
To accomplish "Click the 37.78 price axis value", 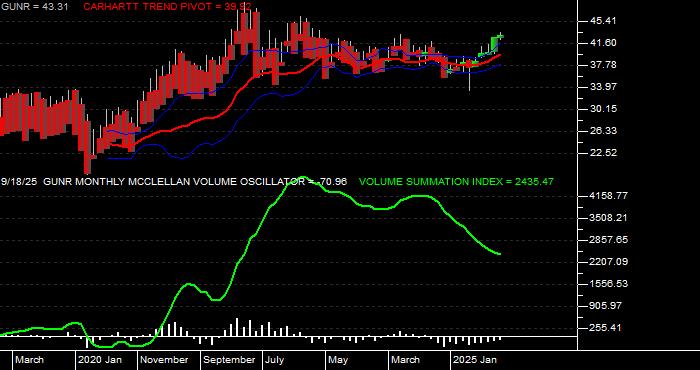I will click(603, 65).
